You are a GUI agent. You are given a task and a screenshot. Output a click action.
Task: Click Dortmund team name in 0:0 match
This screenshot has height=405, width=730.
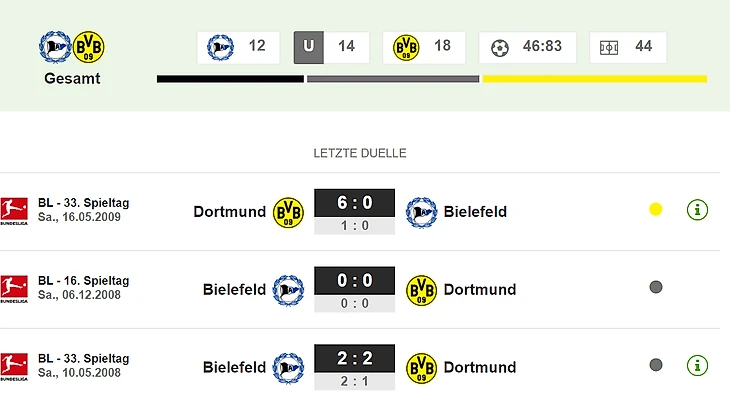480,289
